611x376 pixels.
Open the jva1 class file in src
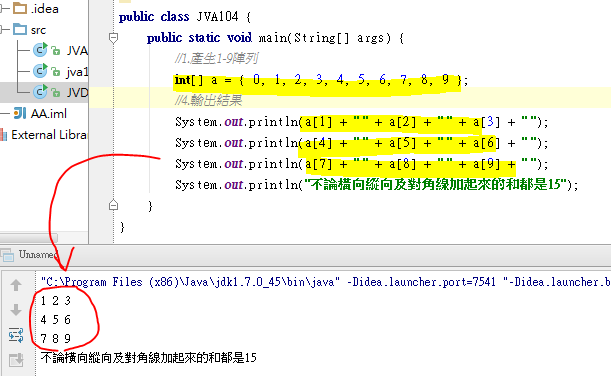click(x=61, y=72)
